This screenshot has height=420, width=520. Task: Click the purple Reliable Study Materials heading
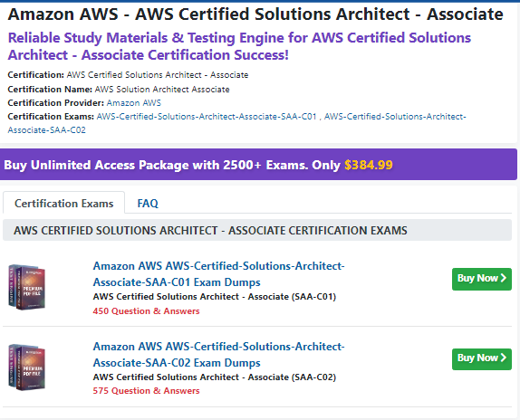(239, 46)
